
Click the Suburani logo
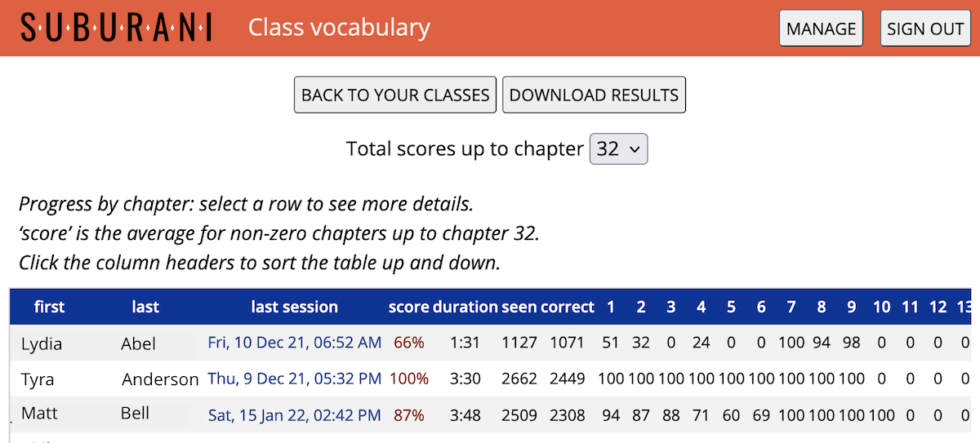(116, 29)
